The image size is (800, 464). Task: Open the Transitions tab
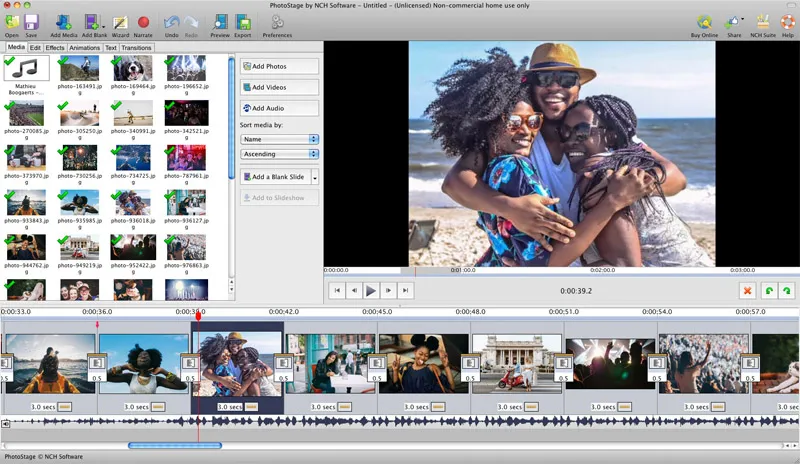(x=137, y=48)
